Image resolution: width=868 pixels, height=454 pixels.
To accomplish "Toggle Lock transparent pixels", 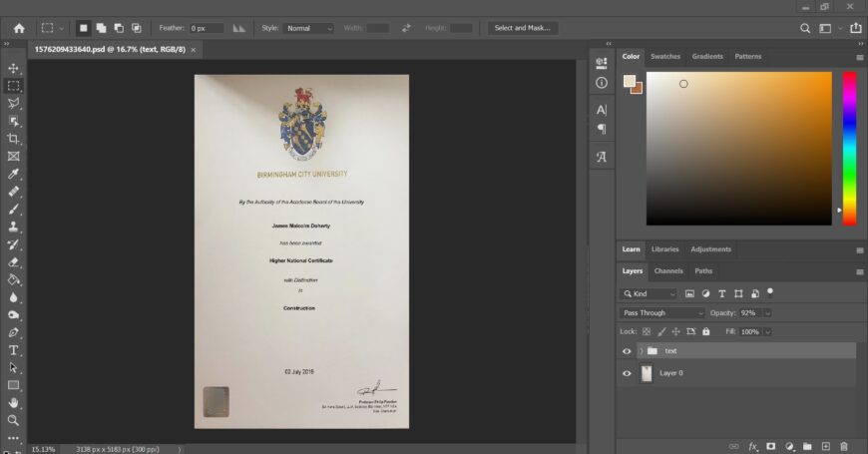I will (647, 331).
